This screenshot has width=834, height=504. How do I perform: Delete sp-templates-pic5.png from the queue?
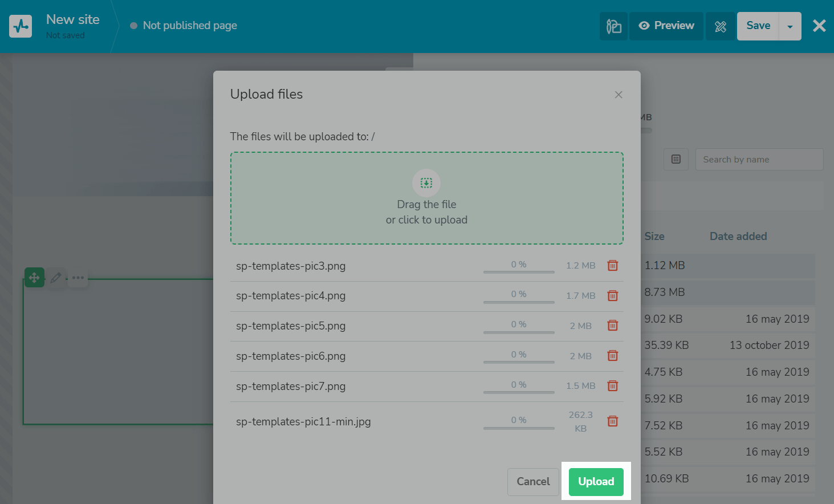(x=613, y=326)
